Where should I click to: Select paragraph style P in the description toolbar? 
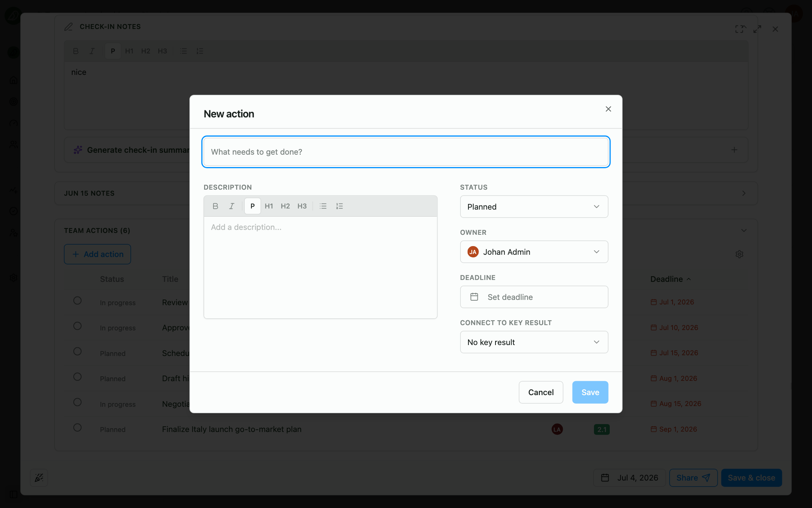pyautogui.click(x=253, y=206)
